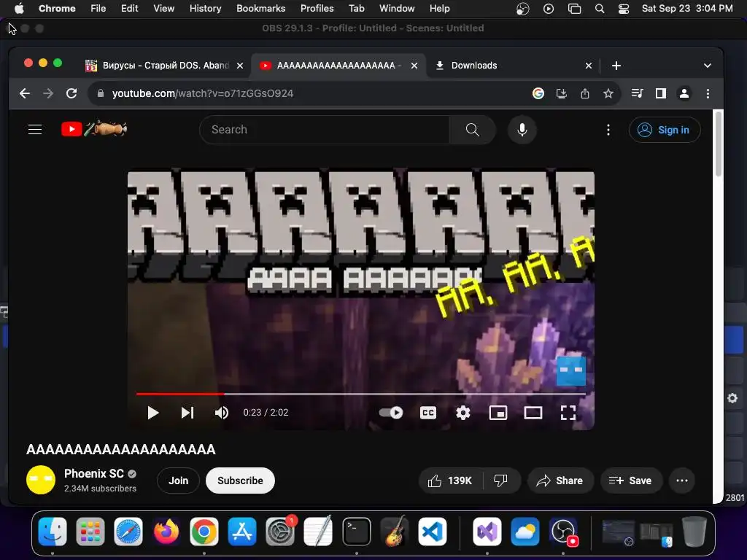Enter full screen mode
The image size is (747, 560).
click(568, 413)
